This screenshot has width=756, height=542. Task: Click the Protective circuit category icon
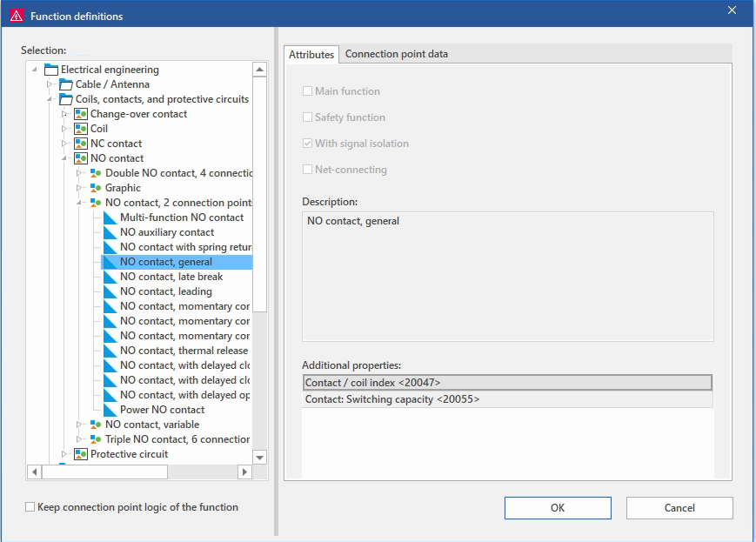pos(81,454)
